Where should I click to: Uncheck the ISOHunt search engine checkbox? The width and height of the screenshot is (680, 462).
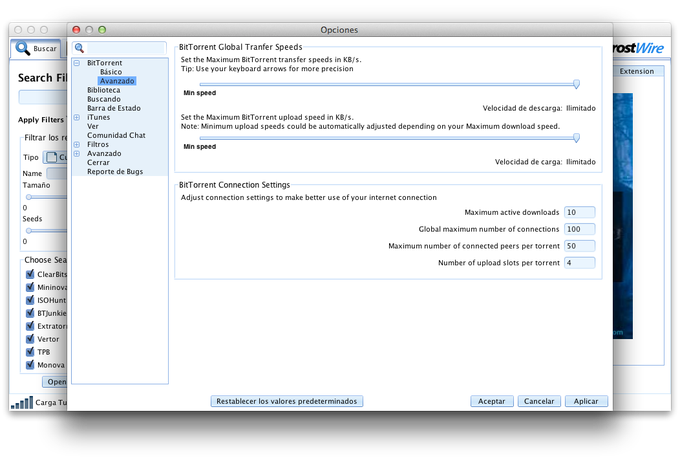pyautogui.click(x=30, y=300)
